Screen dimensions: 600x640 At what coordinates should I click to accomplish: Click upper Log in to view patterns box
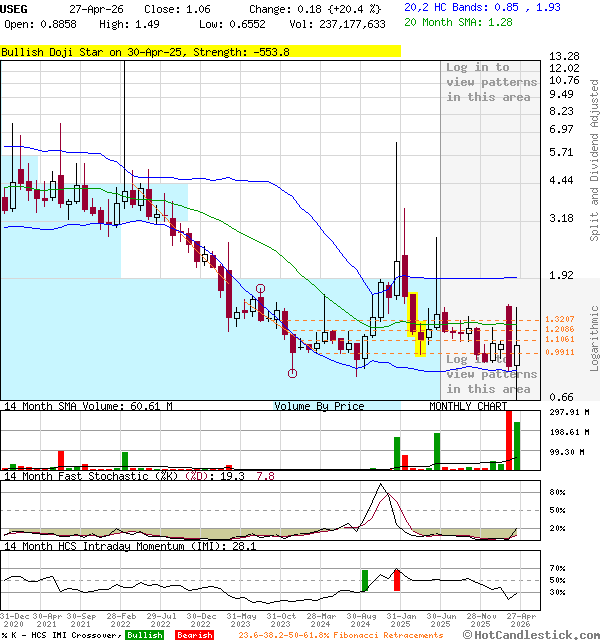click(489, 82)
